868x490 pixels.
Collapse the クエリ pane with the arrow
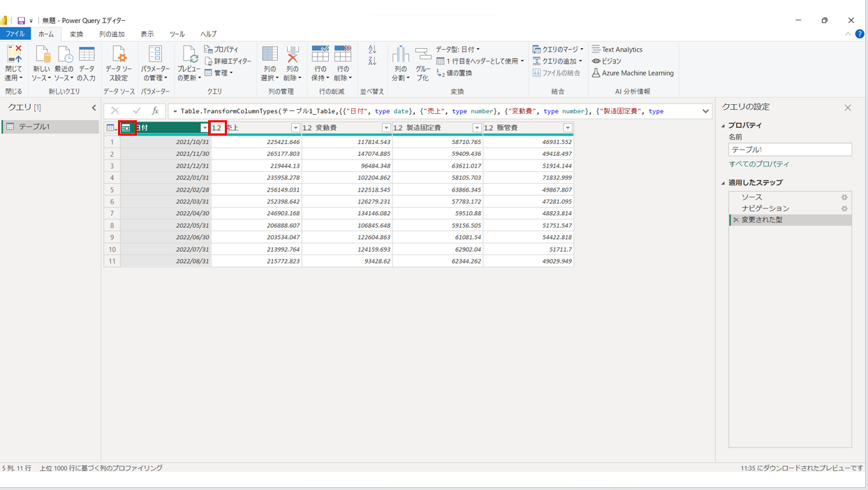[x=94, y=108]
